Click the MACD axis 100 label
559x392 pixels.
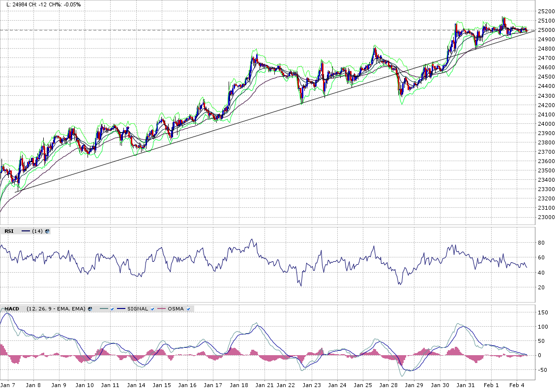tap(543, 327)
